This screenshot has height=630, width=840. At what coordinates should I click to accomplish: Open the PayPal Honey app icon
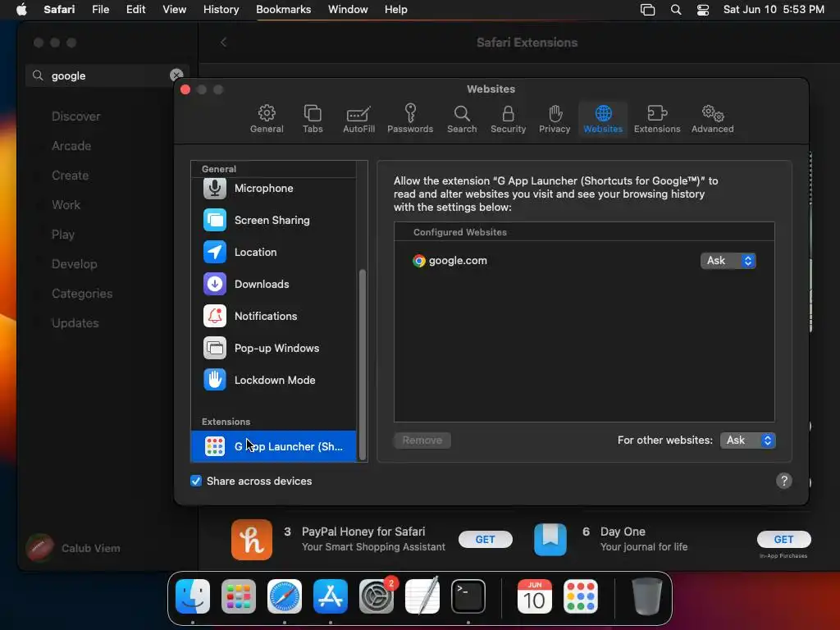pyautogui.click(x=252, y=540)
